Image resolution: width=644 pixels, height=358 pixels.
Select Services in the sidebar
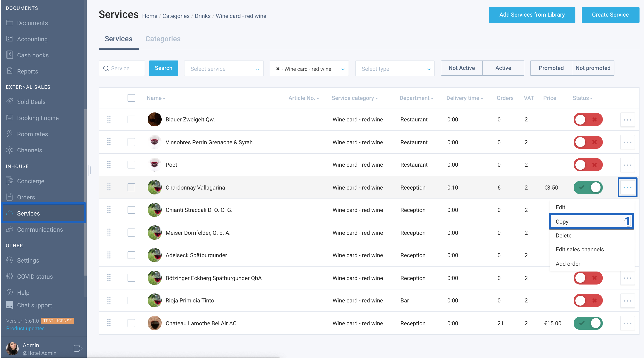(43, 213)
